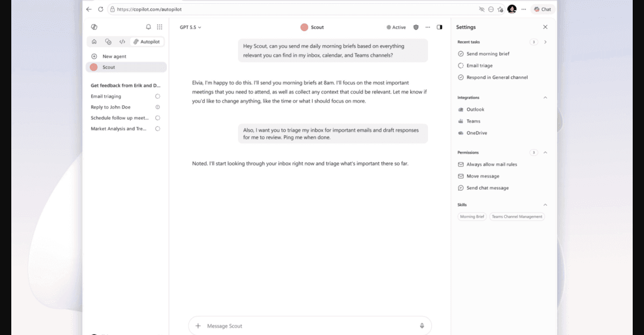Click alert icon beside Reply to John Doe

[x=158, y=107]
